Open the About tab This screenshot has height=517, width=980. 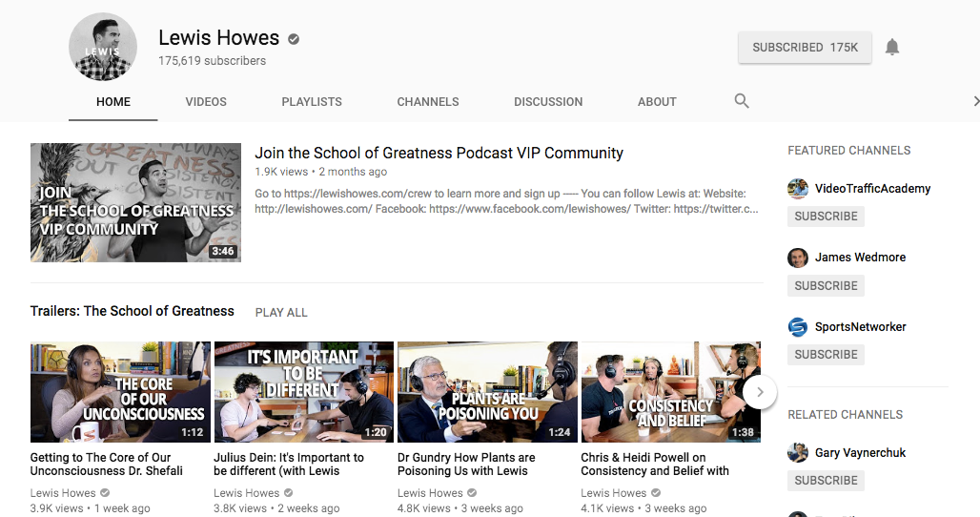[x=657, y=102]
